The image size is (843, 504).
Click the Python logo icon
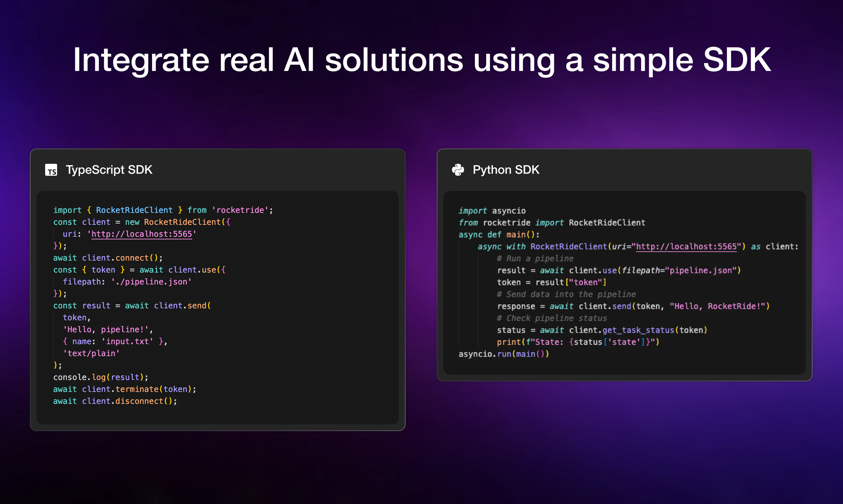click(458, 170)
